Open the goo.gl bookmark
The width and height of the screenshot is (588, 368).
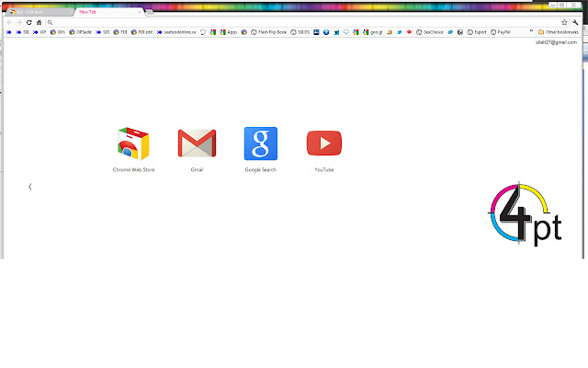point(372,32)
